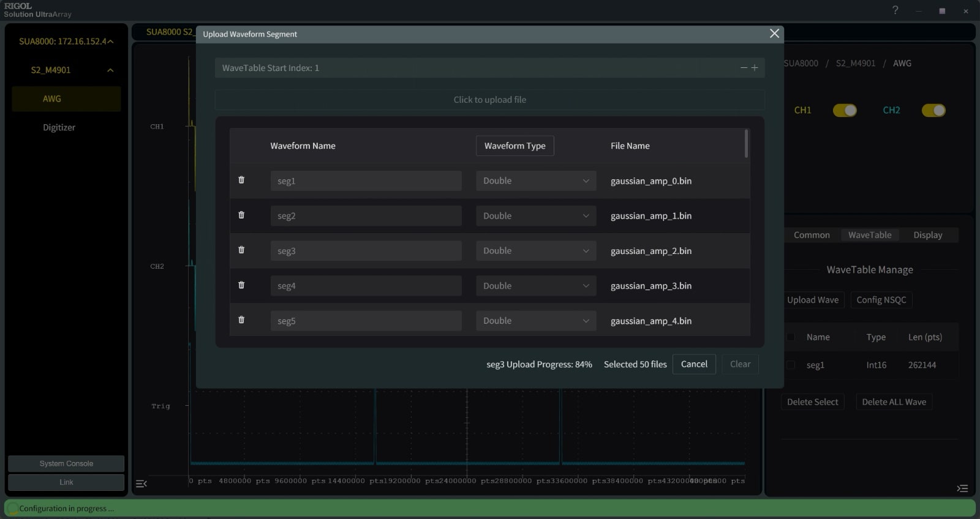The height and width of the screenshot is (519, 980).
Task: Increase WaveTable Start Index with plus
Action: pos(755,68)
